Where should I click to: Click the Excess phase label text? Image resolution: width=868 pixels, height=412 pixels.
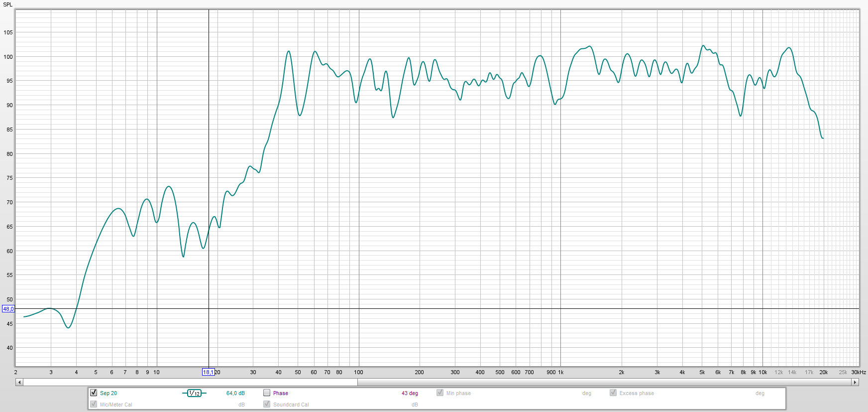[637, 393]
